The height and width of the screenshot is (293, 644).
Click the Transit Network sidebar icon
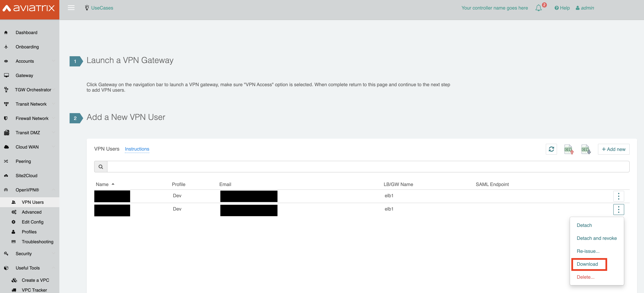[x=6, y=104]
